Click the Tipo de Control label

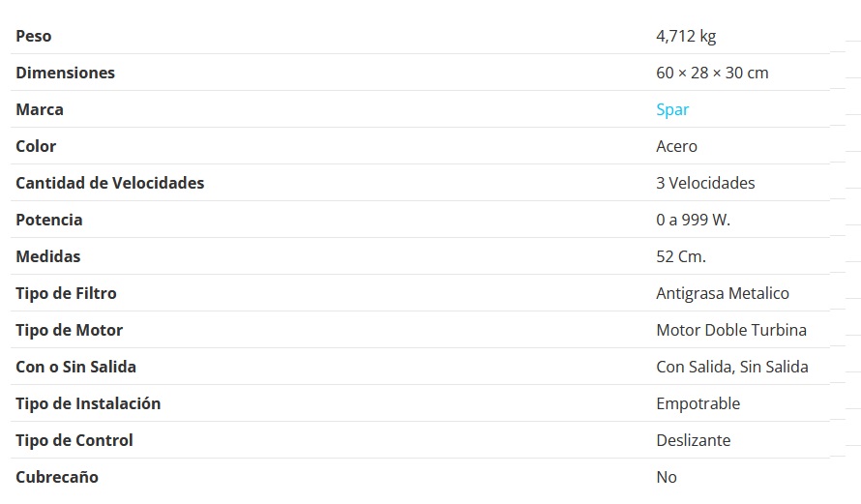tap(74, 441)
